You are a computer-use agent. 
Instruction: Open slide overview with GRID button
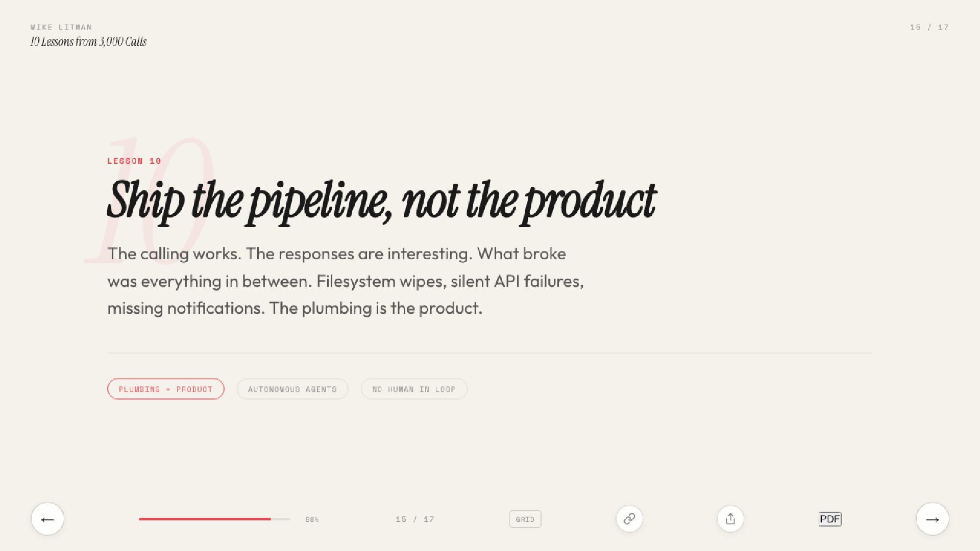525,519
